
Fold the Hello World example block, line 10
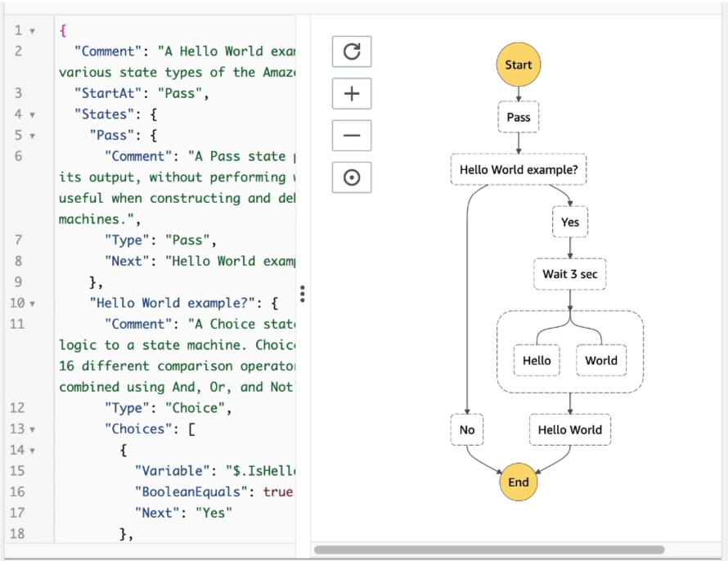point(33,304)
